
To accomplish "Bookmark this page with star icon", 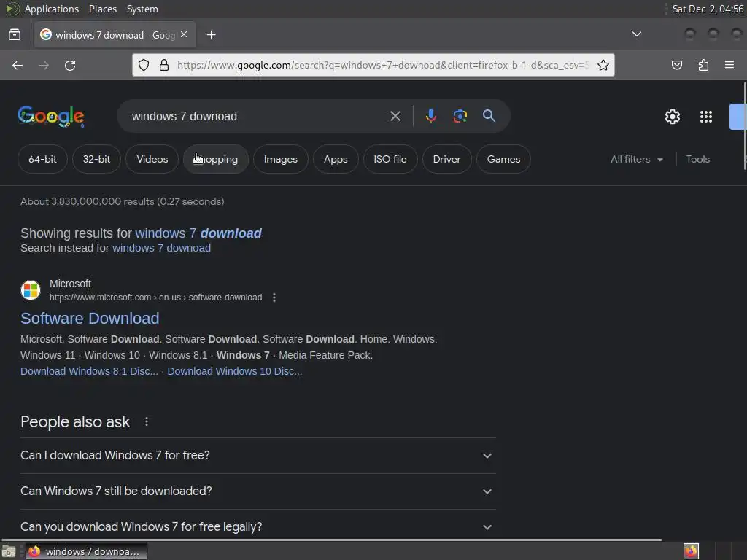I will (603, 65).
